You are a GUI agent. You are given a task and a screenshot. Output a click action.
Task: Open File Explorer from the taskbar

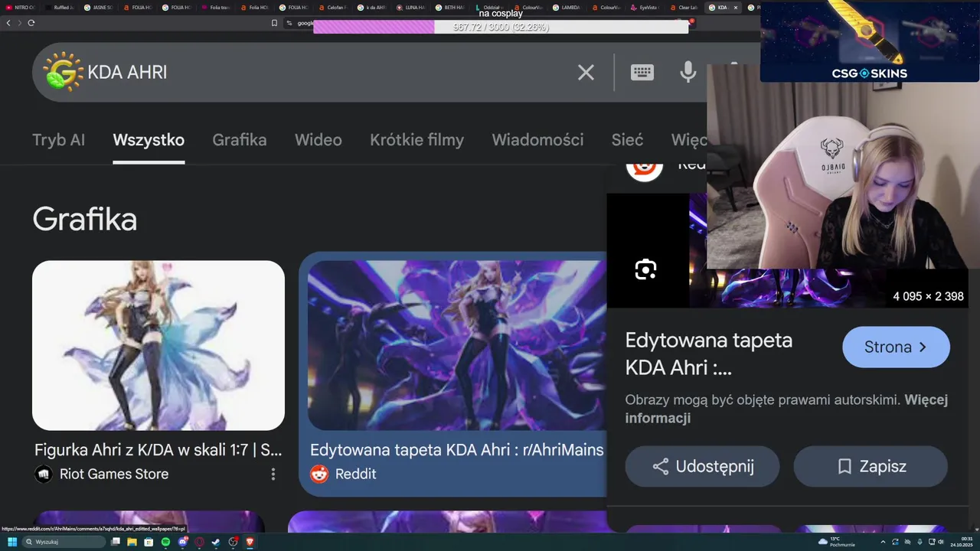pos(132,542)
